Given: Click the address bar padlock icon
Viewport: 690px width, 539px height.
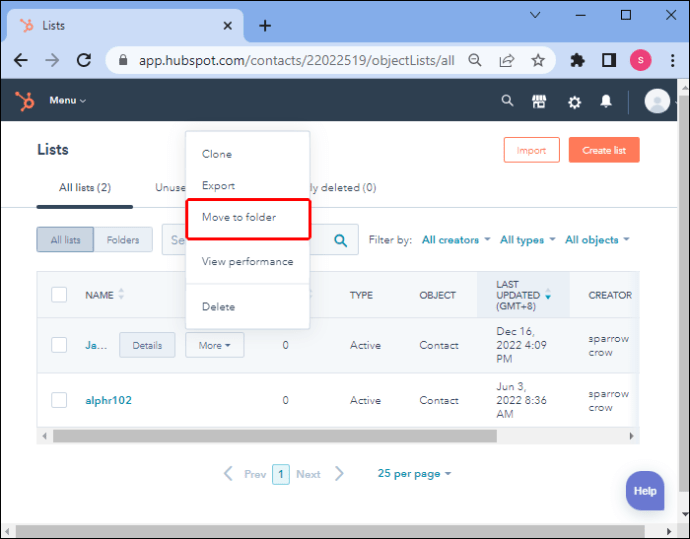Looking at the screenshot, I should pyautogui.click(x=123, y=60).
